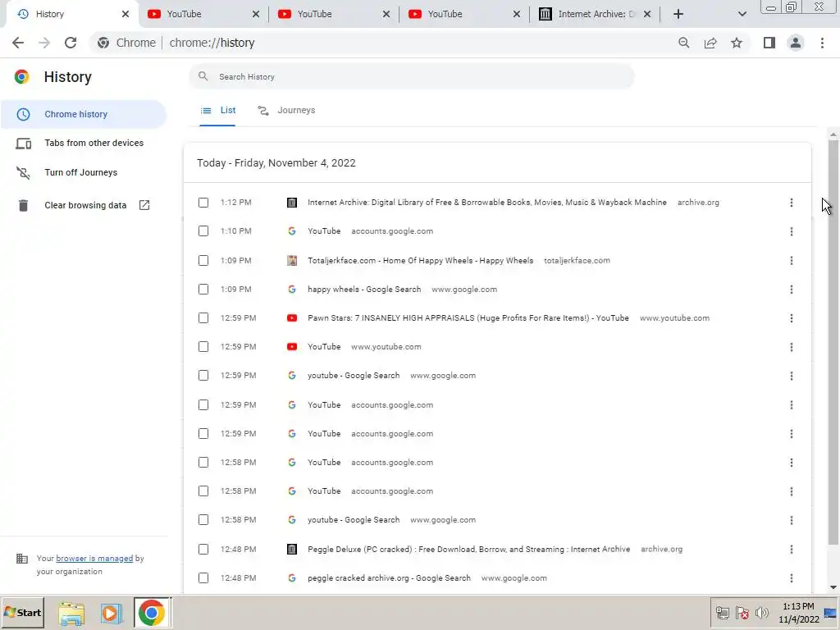The image size is (840, 630).
Task: Switch to the second YouTube browser tab
Action: click(333, 15)
